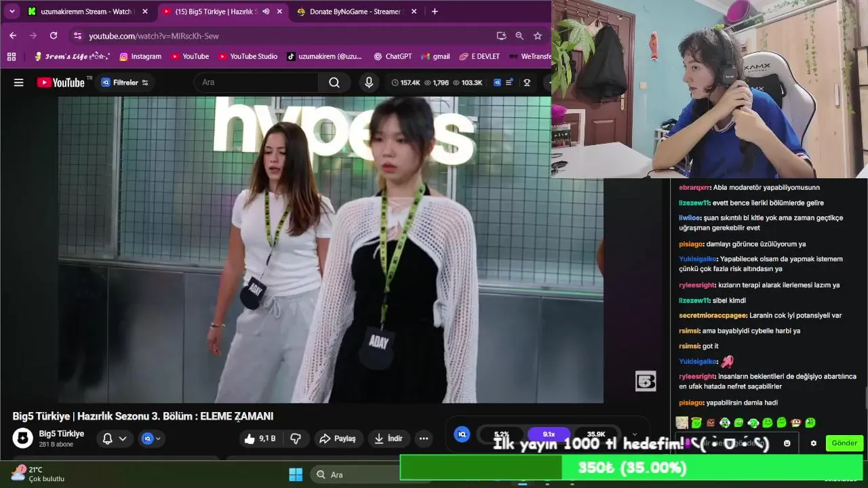Open the Instagram bookmark
The height and width of the screenshot is (488, 868).
tap(140, 56)
